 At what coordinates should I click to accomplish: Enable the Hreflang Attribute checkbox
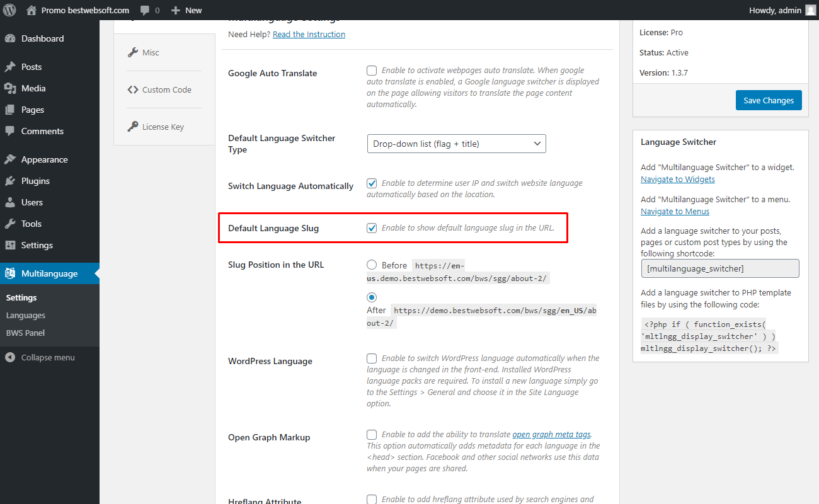pos(372,500)
